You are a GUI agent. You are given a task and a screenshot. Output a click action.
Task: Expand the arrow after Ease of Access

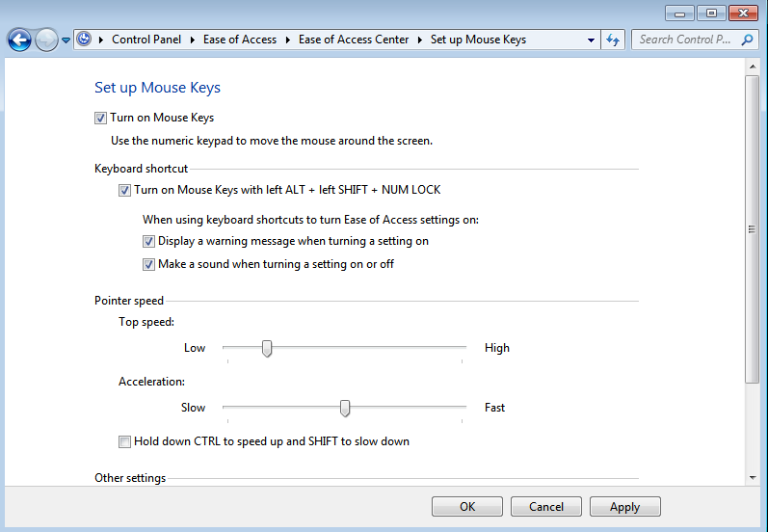[288, 40]
